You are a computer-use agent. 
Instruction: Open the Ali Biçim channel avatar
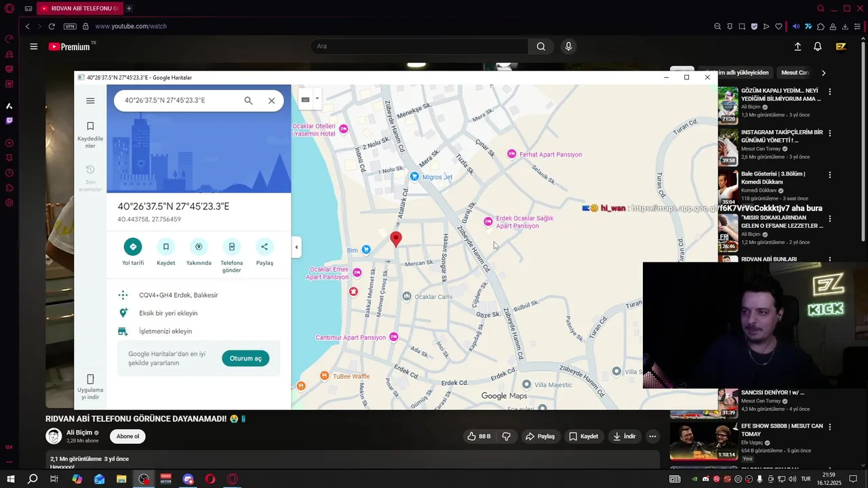pos(54,436)
